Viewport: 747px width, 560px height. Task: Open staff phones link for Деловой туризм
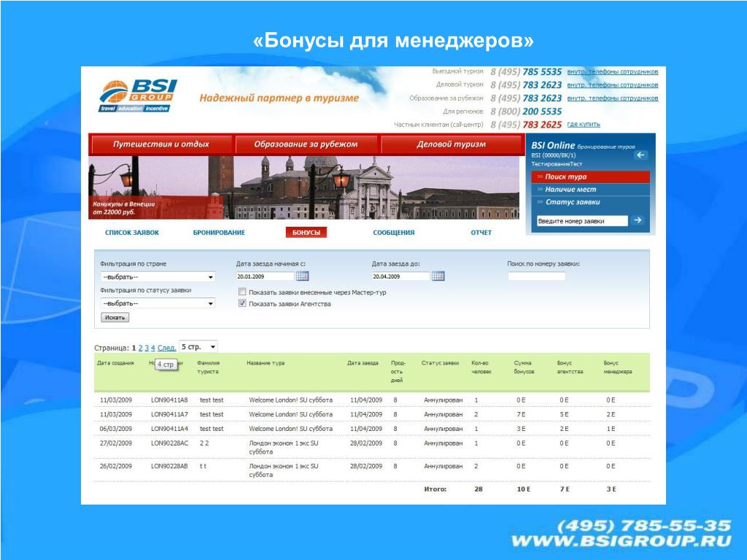pyautogui.click(x=613, y=85)
